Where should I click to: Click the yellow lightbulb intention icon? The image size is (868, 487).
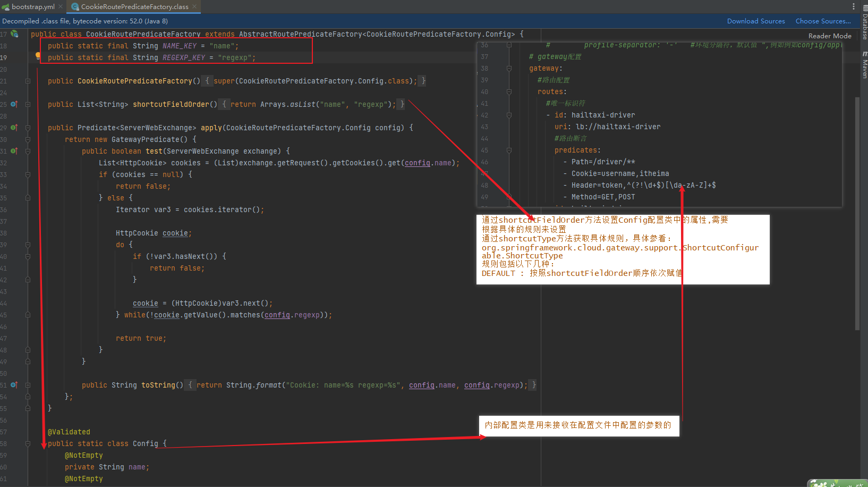click(x=38, y=55)
